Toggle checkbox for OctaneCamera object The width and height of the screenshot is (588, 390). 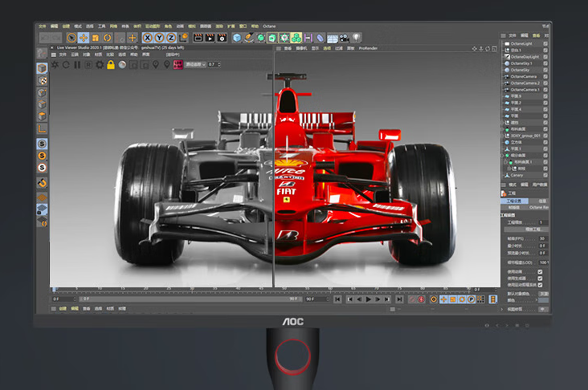click(x=545, y=76)
